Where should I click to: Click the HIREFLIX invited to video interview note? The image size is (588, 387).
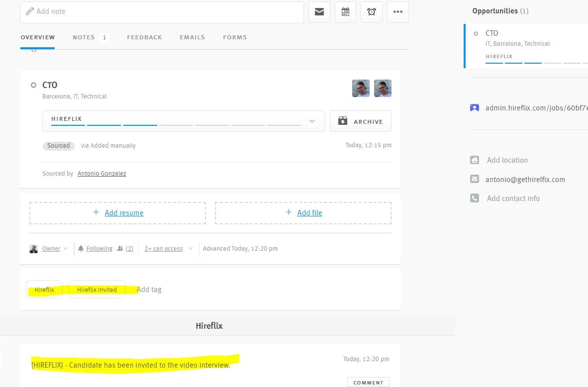[131, 365]
